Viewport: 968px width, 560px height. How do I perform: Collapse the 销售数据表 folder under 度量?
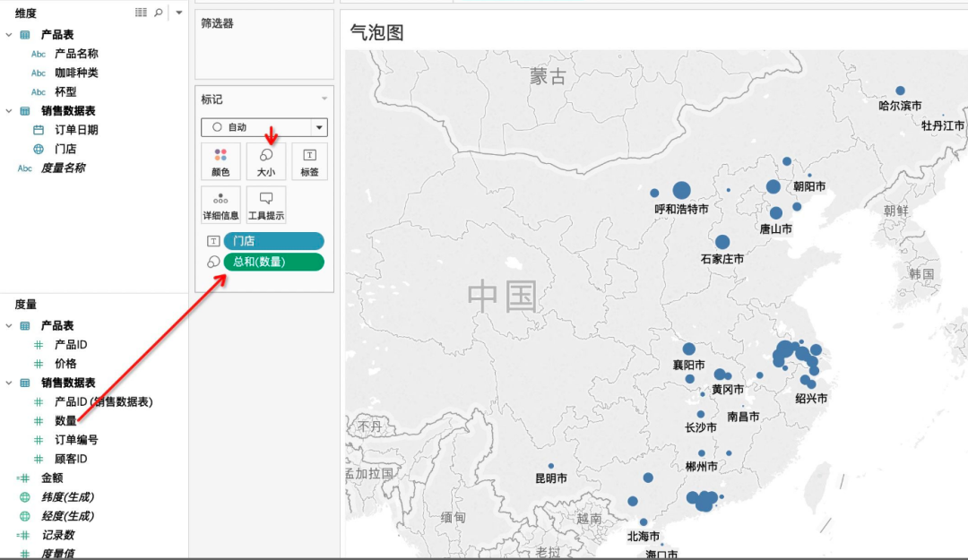tap(9, 383)
